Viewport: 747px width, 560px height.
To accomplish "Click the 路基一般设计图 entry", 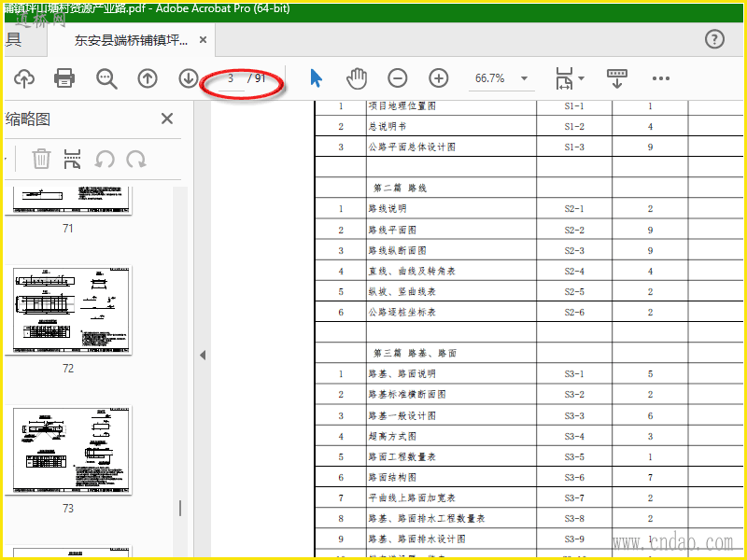I will [x=402, y=415].
